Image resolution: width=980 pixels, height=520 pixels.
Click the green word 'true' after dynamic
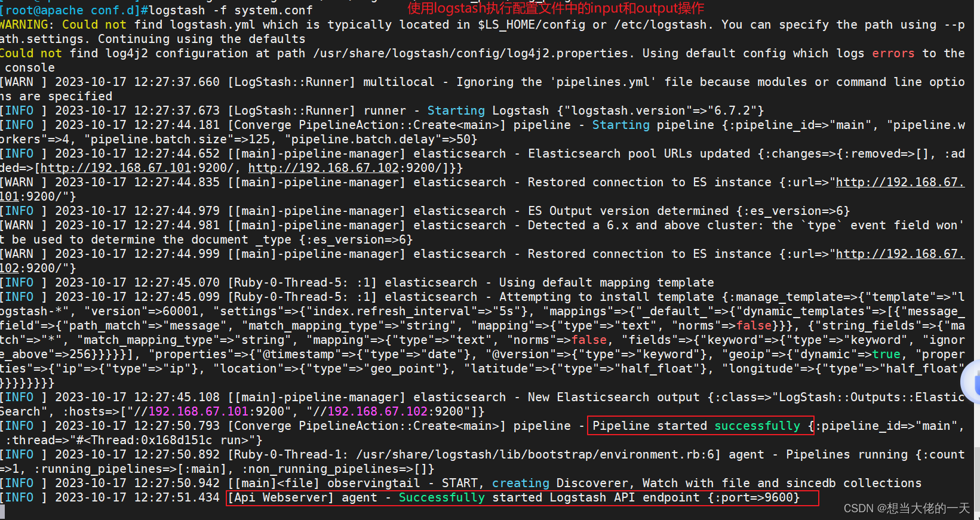(x=886, y=354)
